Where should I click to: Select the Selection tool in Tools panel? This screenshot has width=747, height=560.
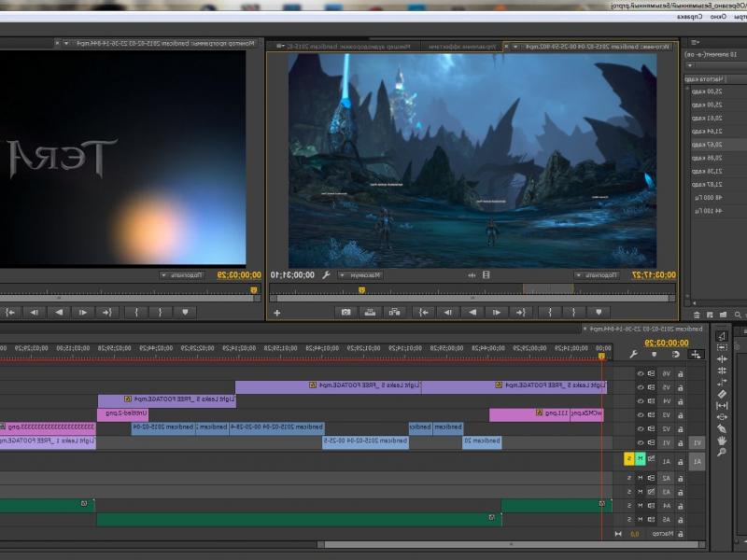coord(721,336)
